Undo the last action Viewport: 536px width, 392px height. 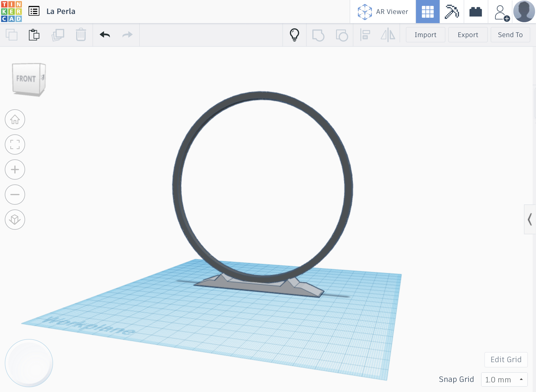click(105, 35)
